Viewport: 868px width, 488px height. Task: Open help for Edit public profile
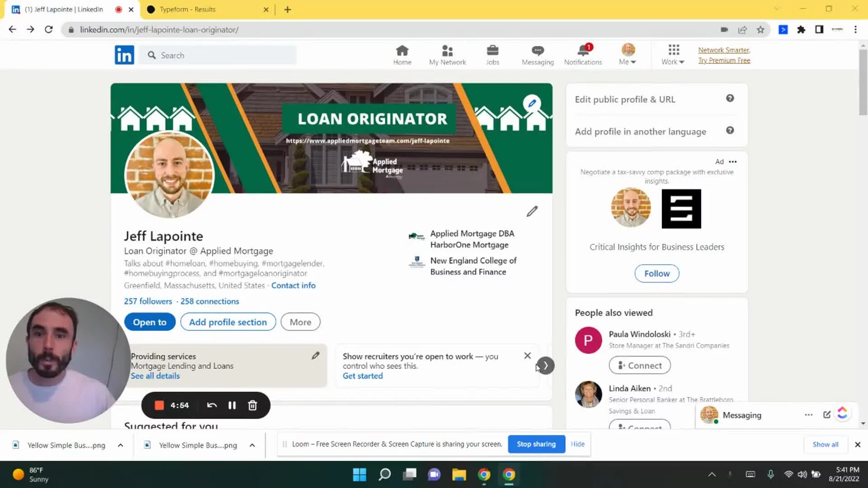point(730,99)
